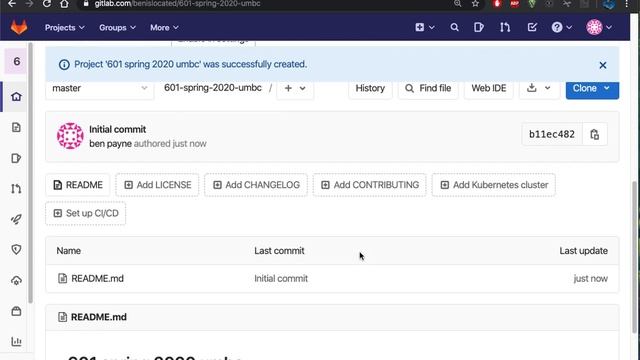This screenshot has width=640, height=360.
Task: Click the new item plus icon
Action: tap(420, 27)
